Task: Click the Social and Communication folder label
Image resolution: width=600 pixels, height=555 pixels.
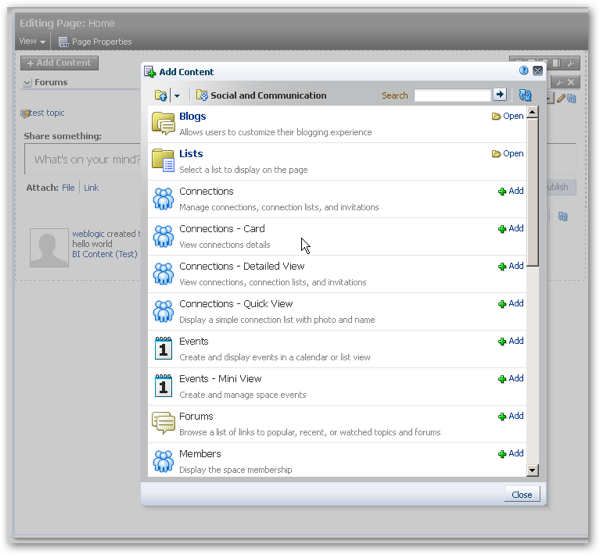Action: [268, 96]
